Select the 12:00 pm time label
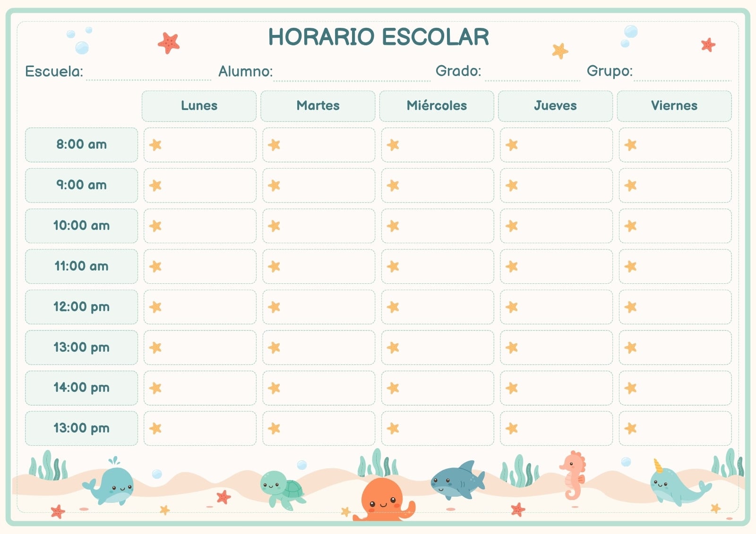756x534 pixels. 81,307
